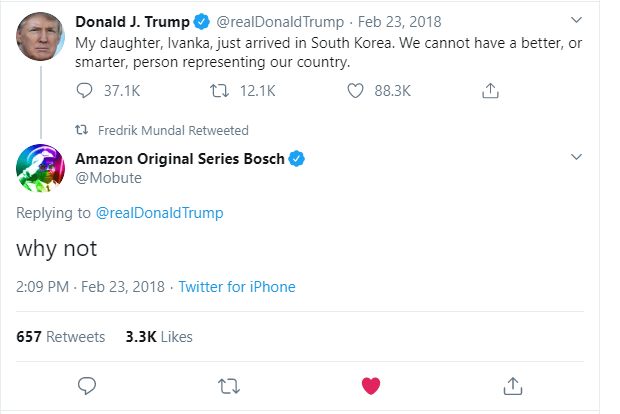The width and height of the screenshot is (620, 414).
Task: Open the @Mobute handle
Action: point(108,178)
